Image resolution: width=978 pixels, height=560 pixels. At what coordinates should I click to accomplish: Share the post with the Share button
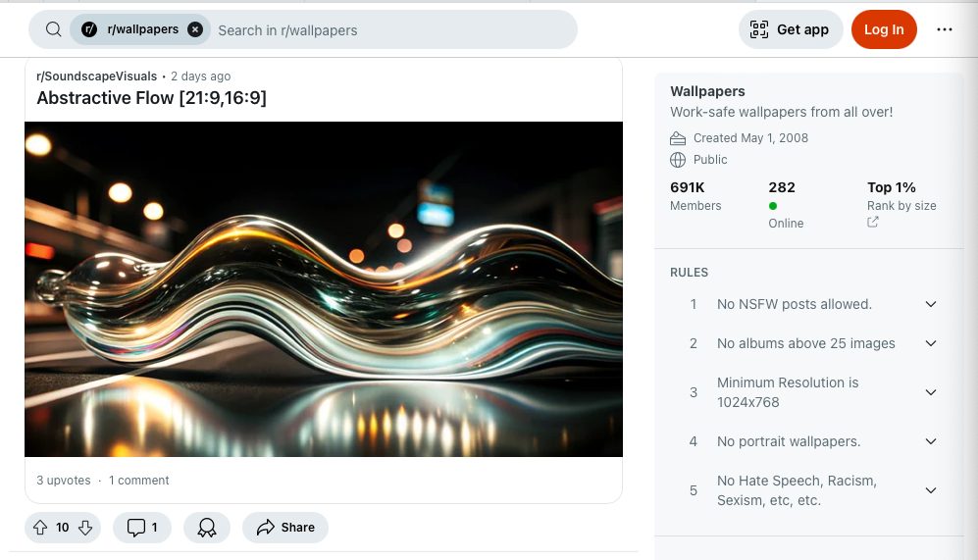[285, 528]
